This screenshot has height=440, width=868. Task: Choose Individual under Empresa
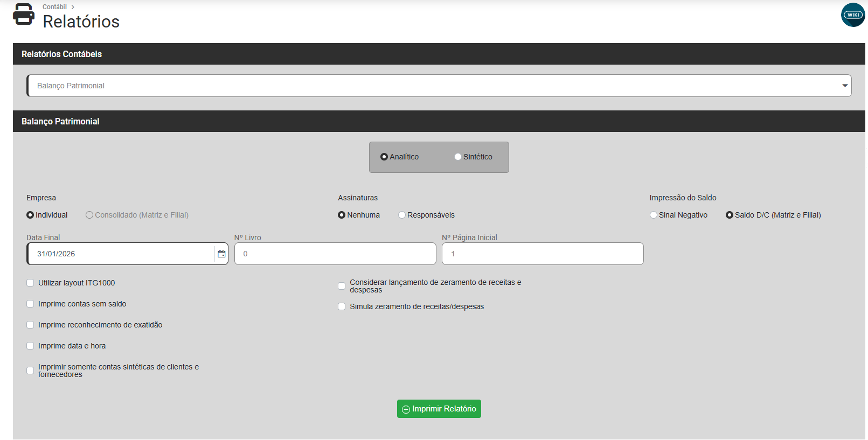coord(30,215)
